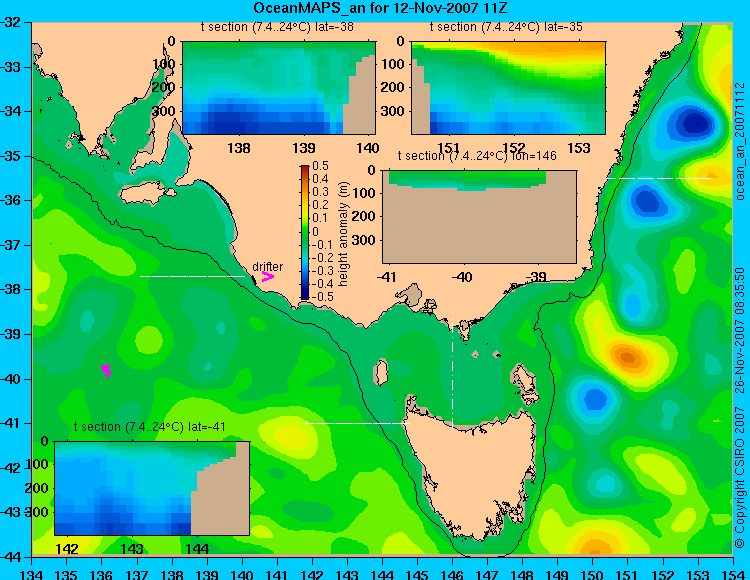Click the main longitude axis label 134
Viewport: 750px width, 580px height.
[x=32, y=574]
